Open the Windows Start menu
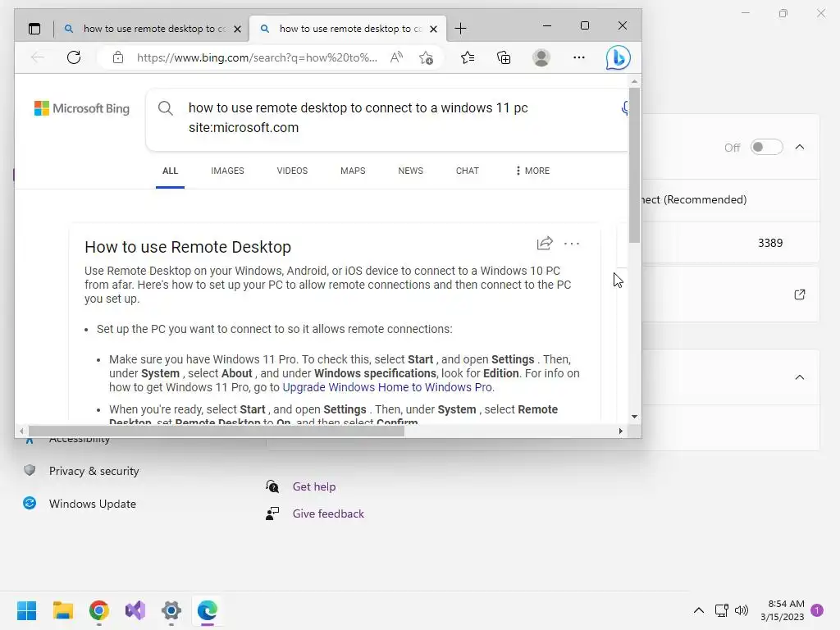The image size is (840, 630). tap(27, 610)
